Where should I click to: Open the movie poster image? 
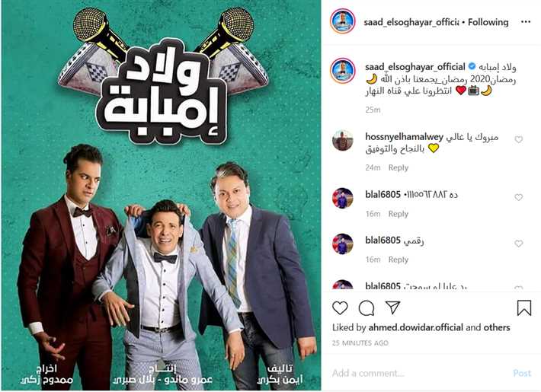161,195
